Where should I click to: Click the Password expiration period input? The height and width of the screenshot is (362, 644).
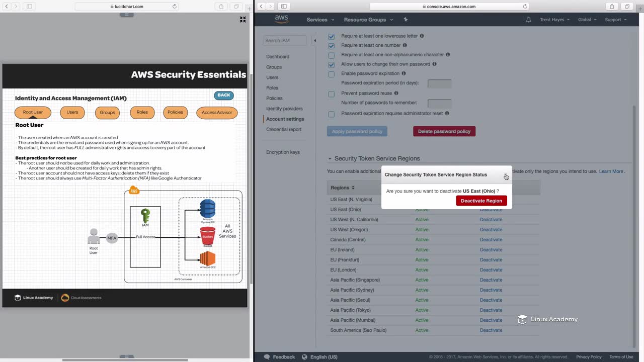tap(440, 84)
